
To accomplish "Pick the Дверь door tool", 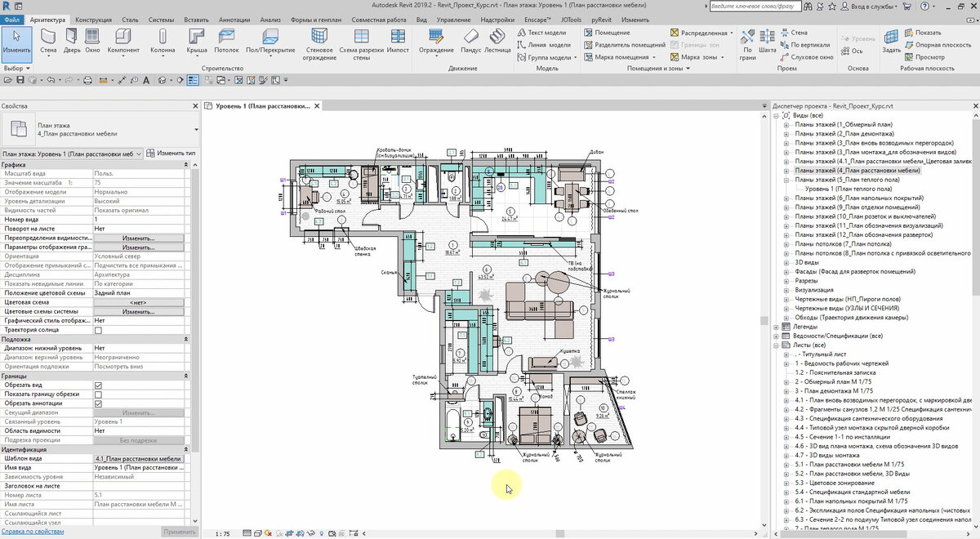I will point(72,42).
